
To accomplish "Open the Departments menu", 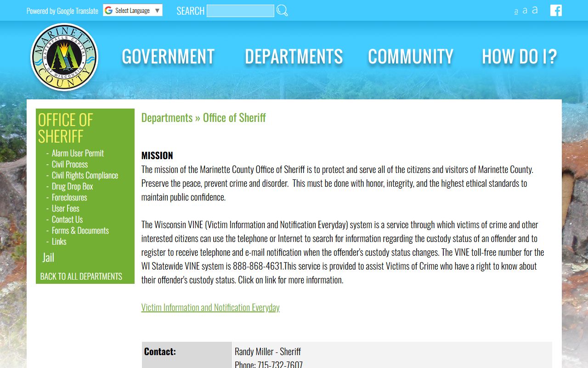I will click(294, 57).
